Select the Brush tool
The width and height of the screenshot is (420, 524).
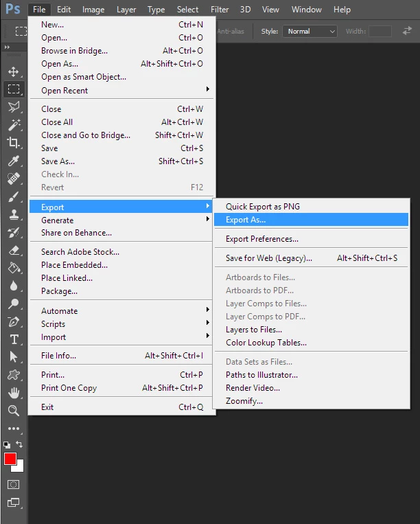click(13, 196)
